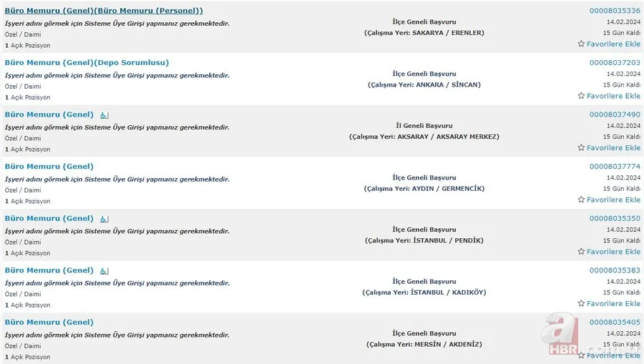Open listing number 00008037203
This screenshot has width=644, height=364.
(x=615, y=63)
